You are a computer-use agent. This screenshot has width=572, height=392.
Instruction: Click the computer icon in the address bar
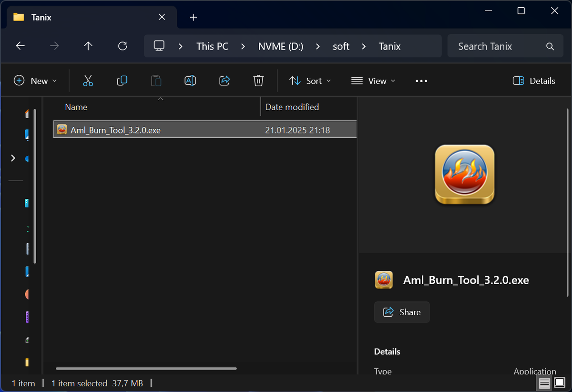pos(159,46)
